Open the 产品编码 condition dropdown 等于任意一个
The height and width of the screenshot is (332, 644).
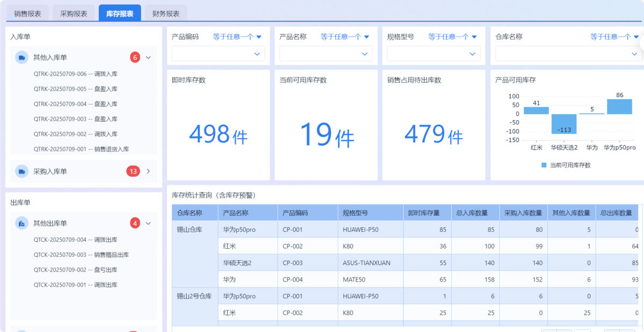[237, 37]
